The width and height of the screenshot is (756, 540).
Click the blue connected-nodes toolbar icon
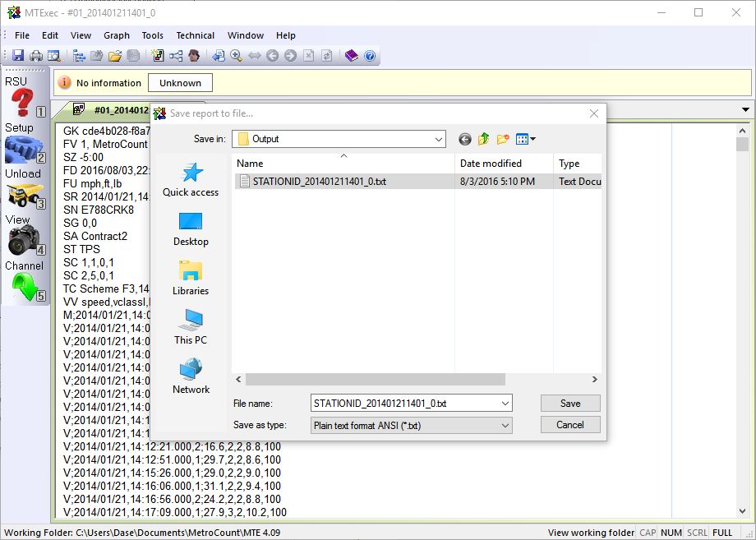coord(176,55)
